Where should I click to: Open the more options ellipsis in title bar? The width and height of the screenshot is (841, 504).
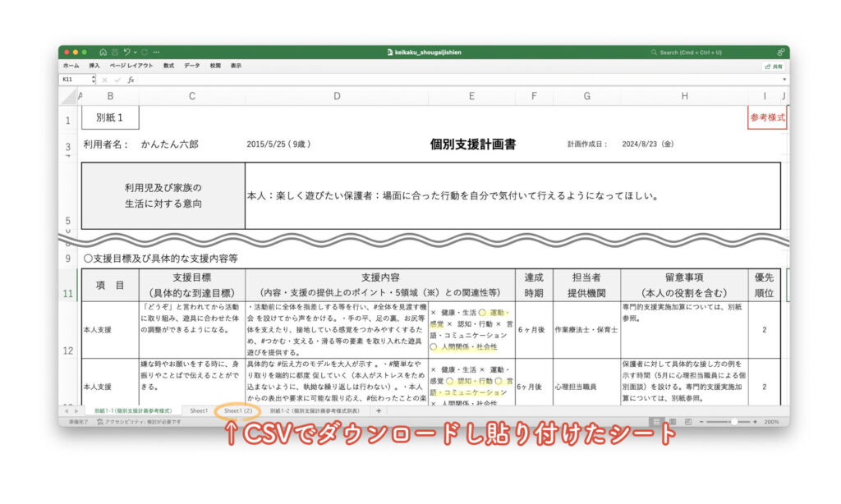click(x=156, y=52)
